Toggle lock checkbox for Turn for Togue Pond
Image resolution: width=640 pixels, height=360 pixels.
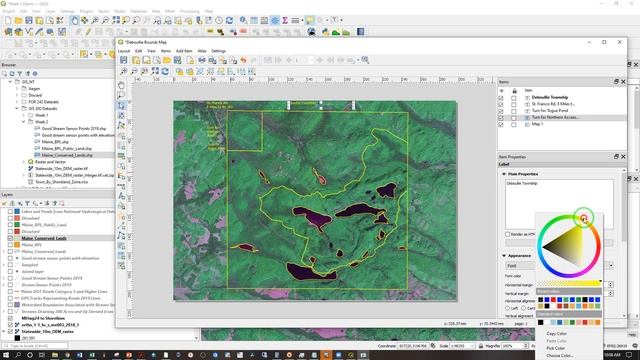513,111
